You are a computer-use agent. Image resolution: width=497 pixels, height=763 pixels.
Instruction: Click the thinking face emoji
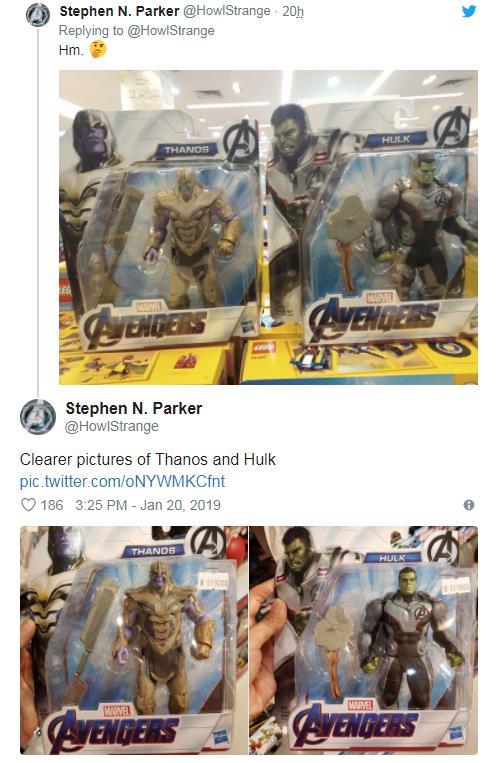click(x=98, y=49)
